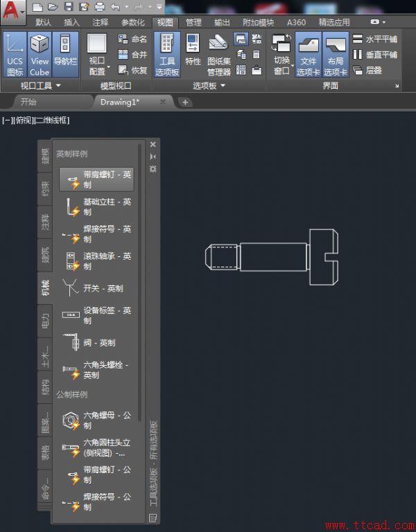Screen dimensions: 416x532
Task: Click the 合并 join viewports button
Action: (132, 54)
